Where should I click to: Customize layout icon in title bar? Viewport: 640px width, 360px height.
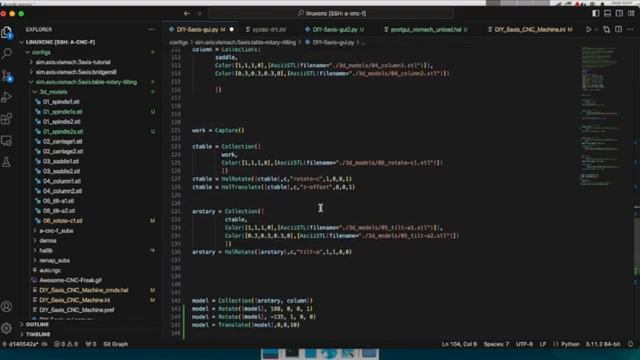pyautogui.click(x=631, y=13)
